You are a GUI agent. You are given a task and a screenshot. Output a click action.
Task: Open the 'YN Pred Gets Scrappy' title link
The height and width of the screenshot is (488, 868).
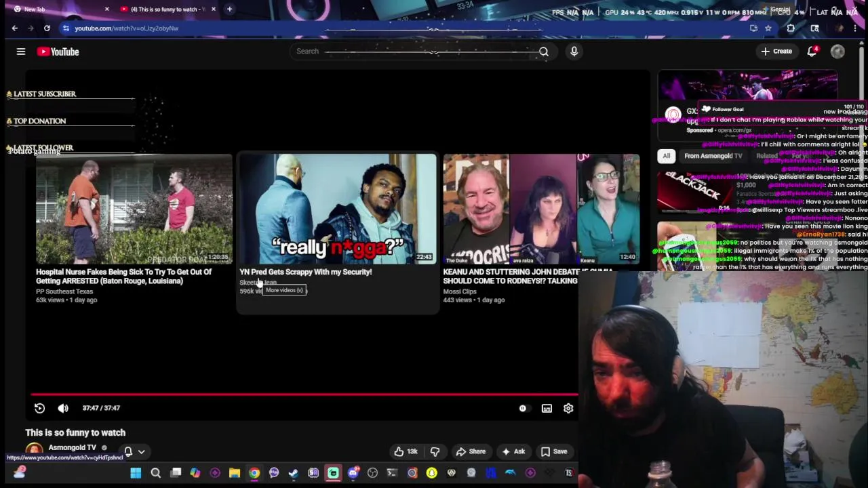coord(306,272)
